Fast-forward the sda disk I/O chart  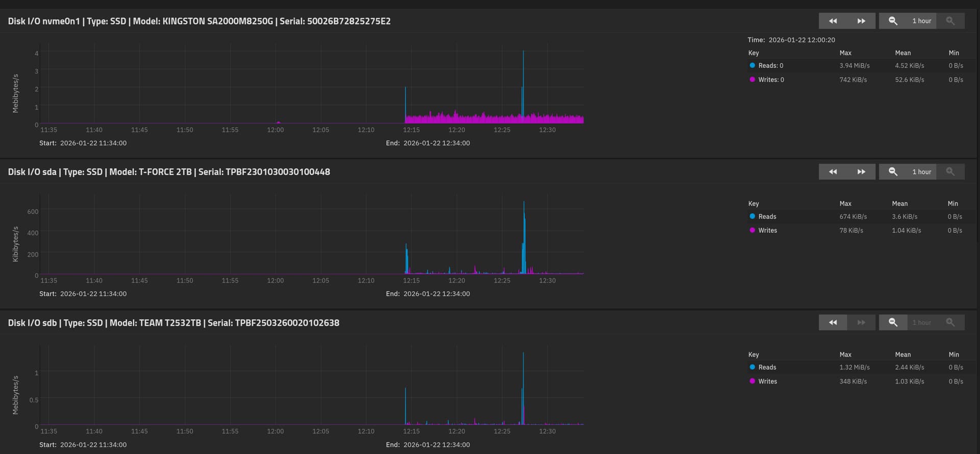pyautogui.click(x=861, y=172)
